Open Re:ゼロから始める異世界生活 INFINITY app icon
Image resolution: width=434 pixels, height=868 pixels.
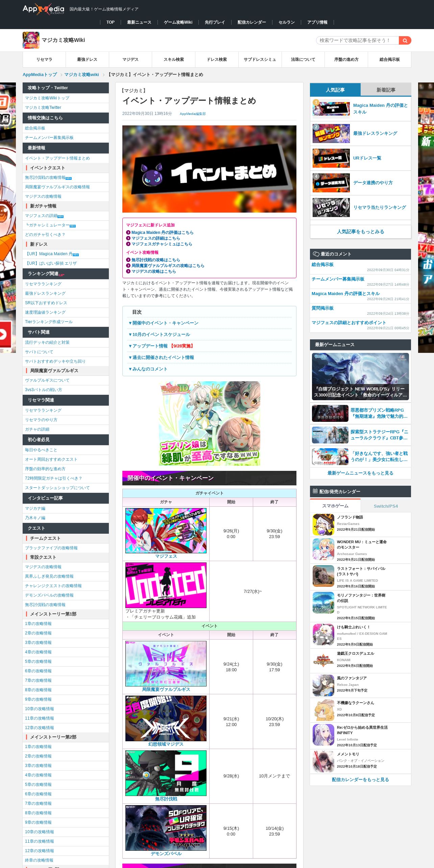tap(323, 735)
